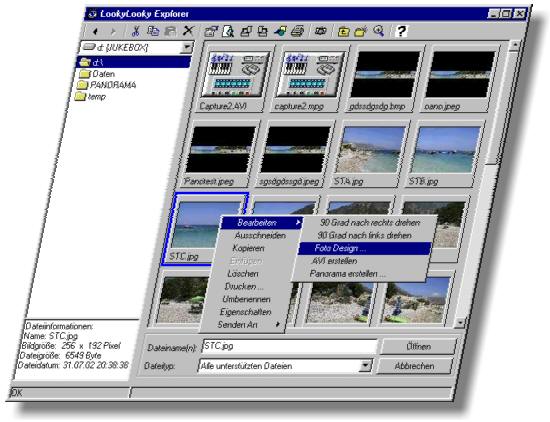Select the d:\ root folder
Viewport: 550px width, 422px height.
[134, 62]
